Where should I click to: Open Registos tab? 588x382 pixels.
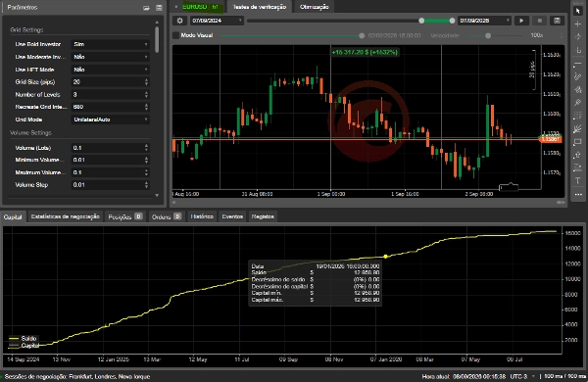(x=263, y=216)
